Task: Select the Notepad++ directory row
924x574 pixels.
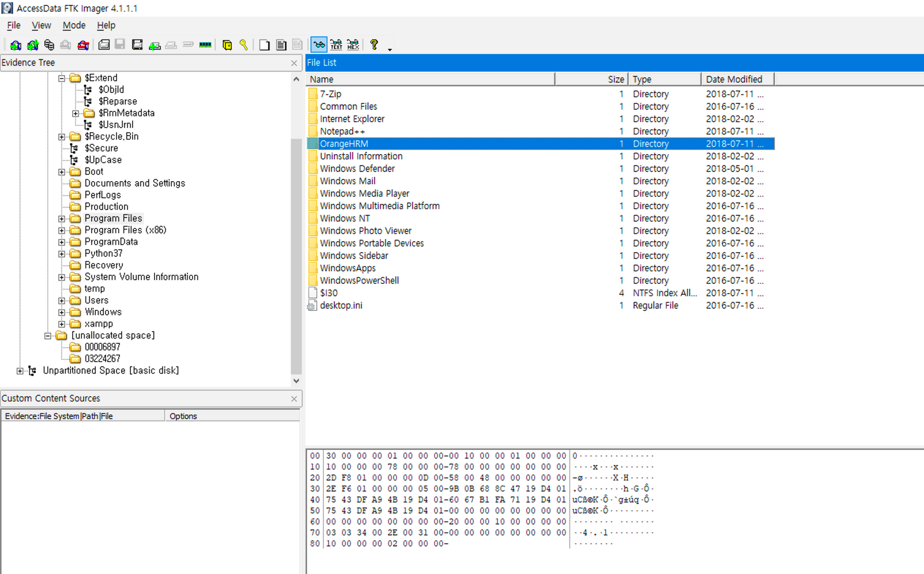Action: [541, 132]
